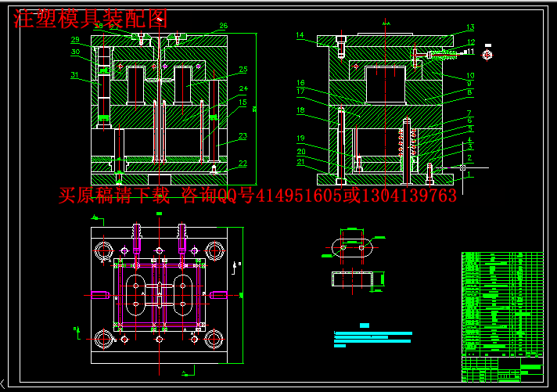This screenshot has width=557, height=392.
Task: Click part number label 30
Action: click(75, 52)
